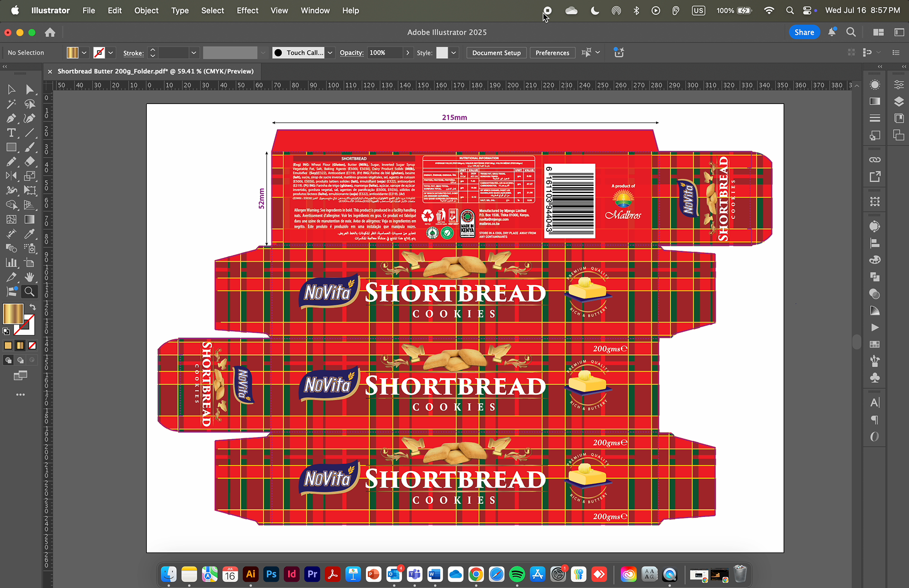
Task: Select the Type tool
Action: click(11, 133)
